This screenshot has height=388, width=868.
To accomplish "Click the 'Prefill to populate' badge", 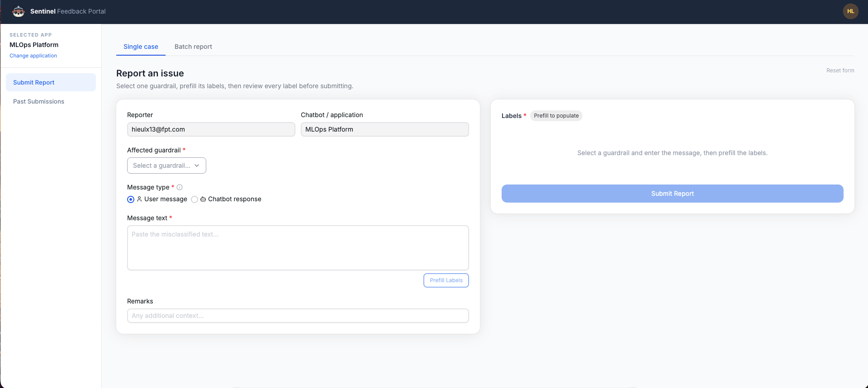I will (556, 116).
